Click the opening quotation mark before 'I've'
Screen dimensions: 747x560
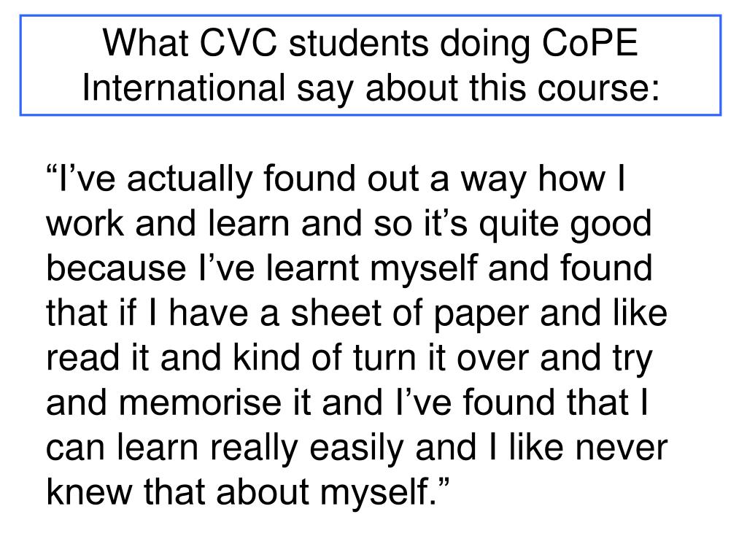coord(52,169)
